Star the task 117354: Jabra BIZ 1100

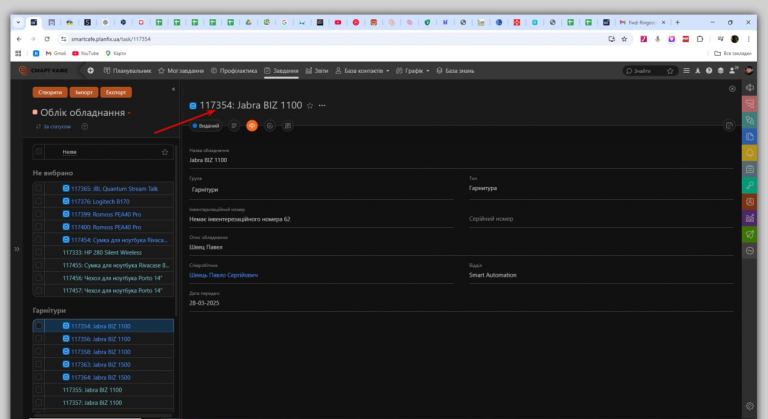pos(310,105)
